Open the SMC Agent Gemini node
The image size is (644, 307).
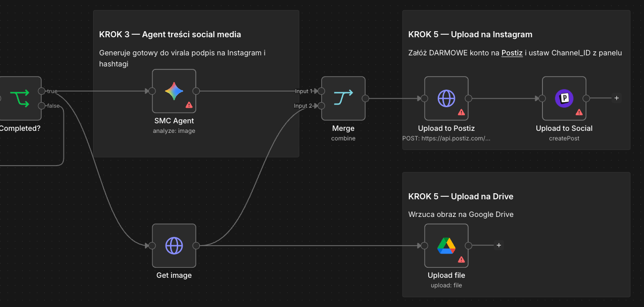tap(174, 91)
